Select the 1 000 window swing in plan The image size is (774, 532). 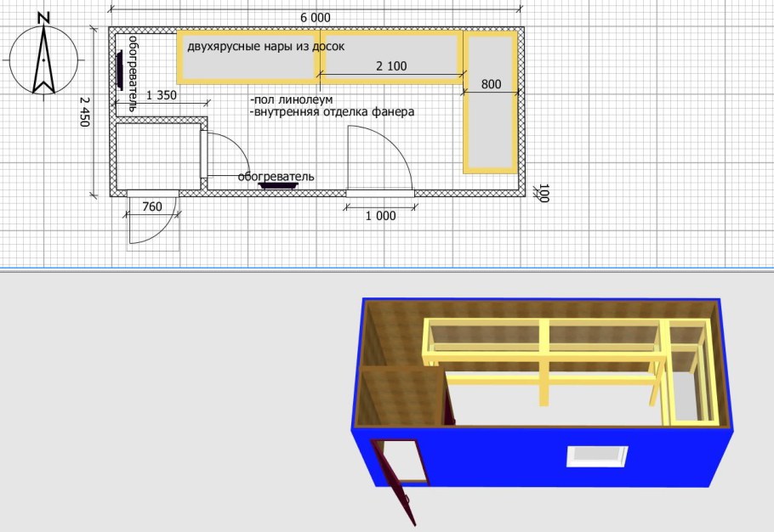(380, 161)
